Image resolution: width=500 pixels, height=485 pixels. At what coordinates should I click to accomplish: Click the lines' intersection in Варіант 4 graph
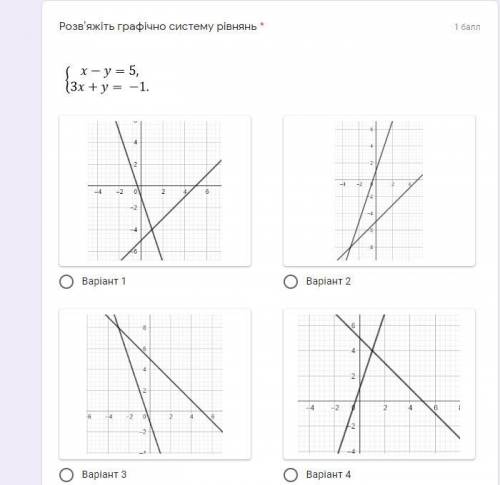372,350
